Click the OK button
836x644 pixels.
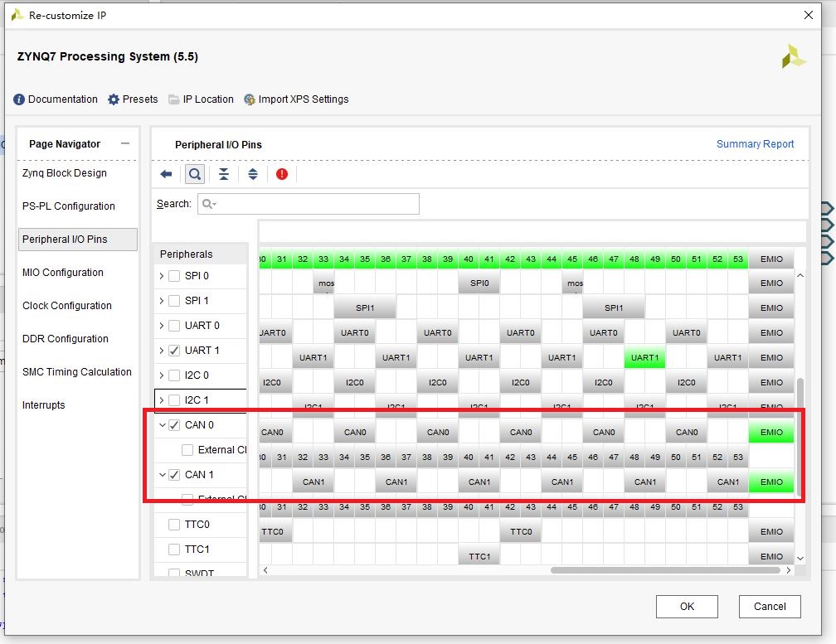[687, 607]
